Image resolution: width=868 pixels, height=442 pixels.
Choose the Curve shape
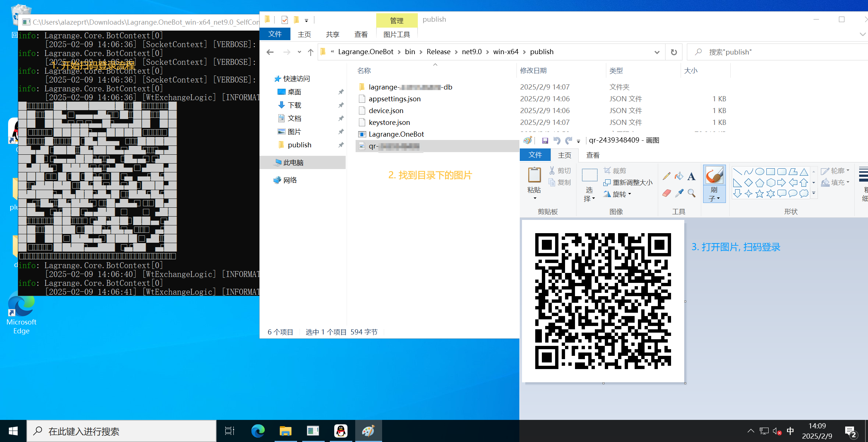pyautogui.click(x=748, y=172)
